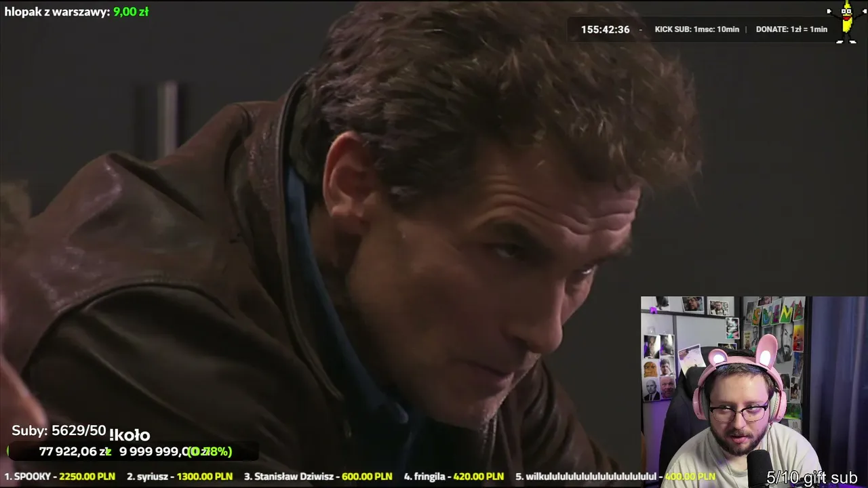868x488 pixels.
Task: Select the "hlopak z warszawy: 9,00 zł" donation alert
Action: tap(77, 12)
